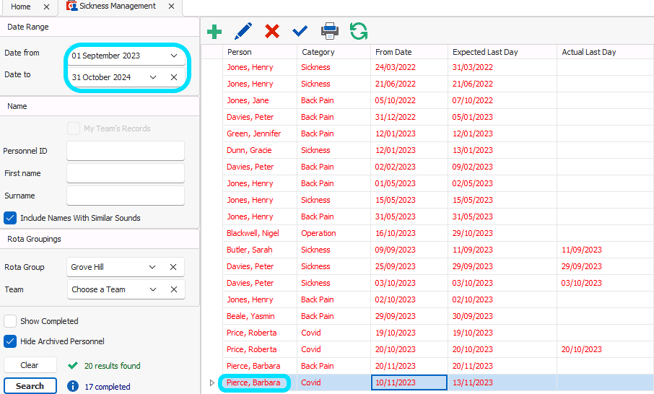Click the Clear button

tap(30, 365)
